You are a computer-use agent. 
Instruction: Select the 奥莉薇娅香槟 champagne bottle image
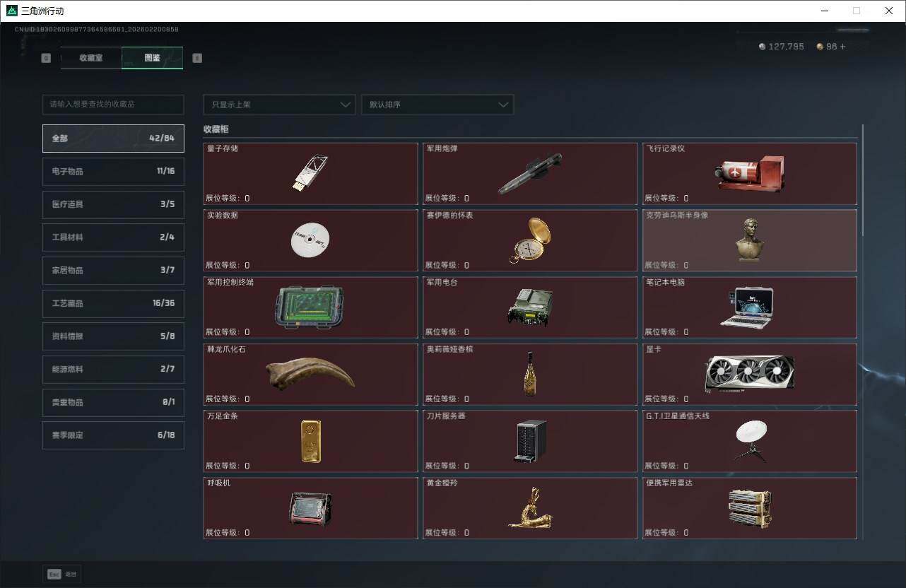pos(529,374)
